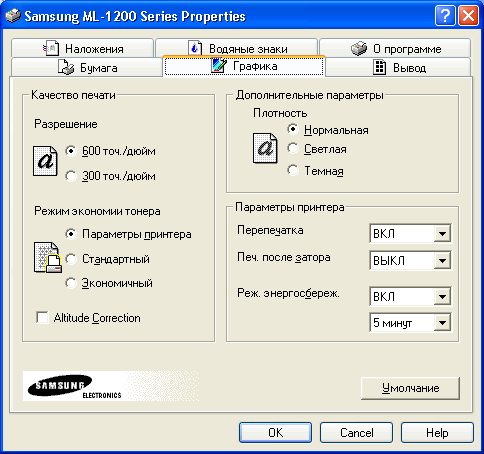Click the question mark help title button

tap(445, 16)
